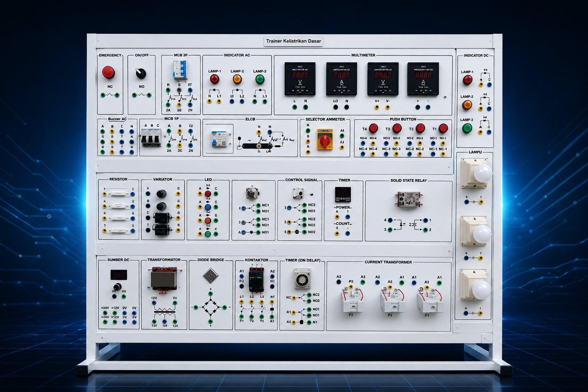The width and height of the screenshot is (588, 392).
Task: Click the LO socket under multimeter
Action: pos(336,107)
